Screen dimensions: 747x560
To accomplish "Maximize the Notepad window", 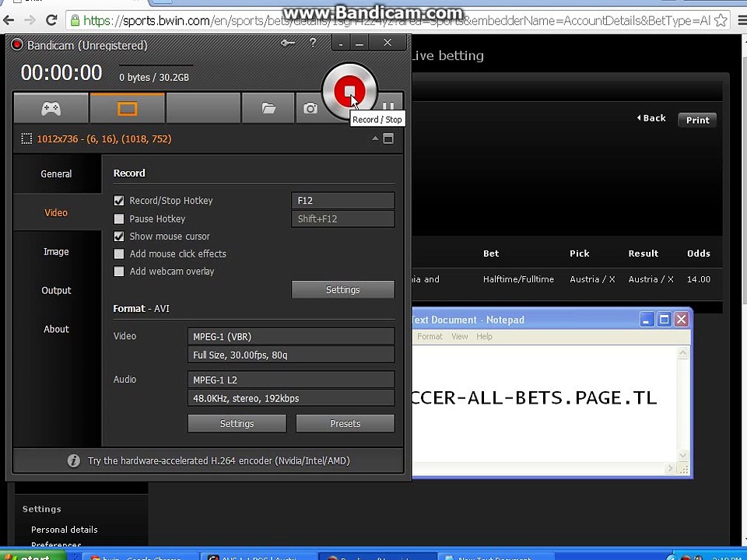I will 664,320.
